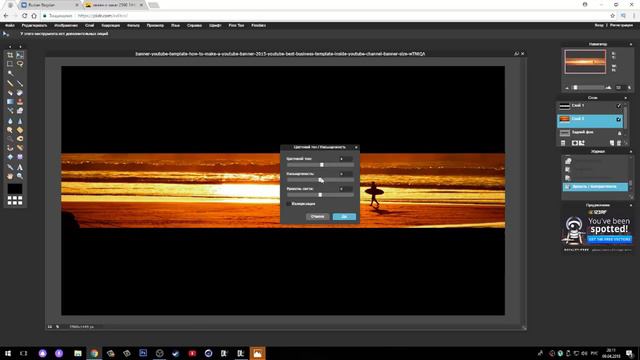This screenshot has height=360, width=640.
Task: Open Chrome from the Windows taskbar
Action: point(94,353)
